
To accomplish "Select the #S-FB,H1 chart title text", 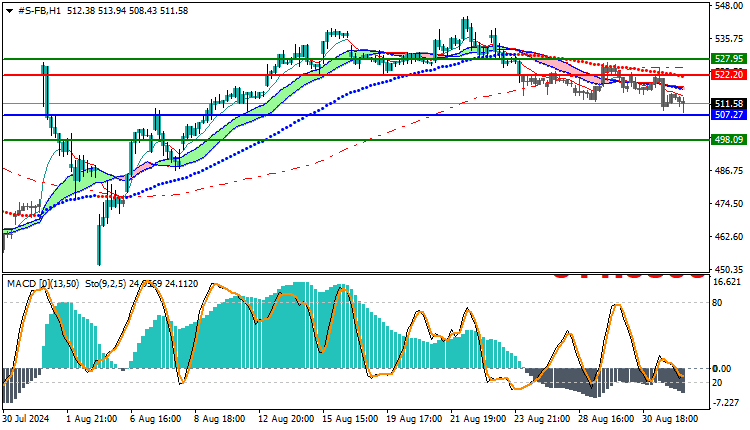I will pyautogui.click(x=39, y=11).
